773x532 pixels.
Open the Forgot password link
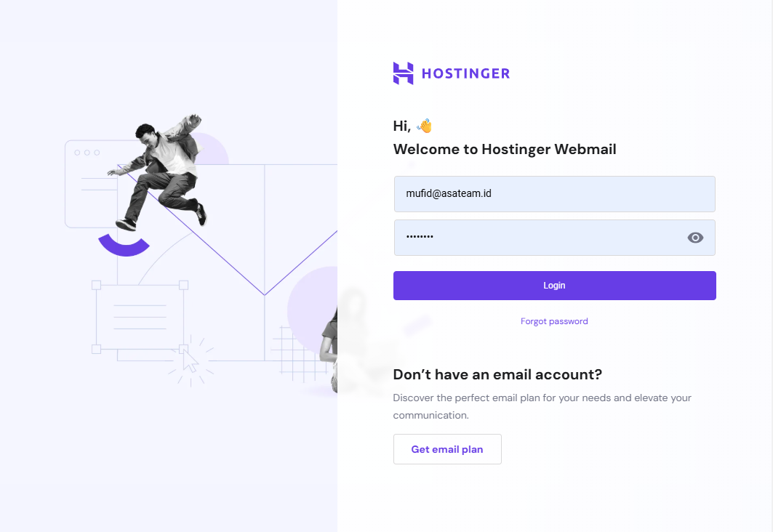pos(554,321)
